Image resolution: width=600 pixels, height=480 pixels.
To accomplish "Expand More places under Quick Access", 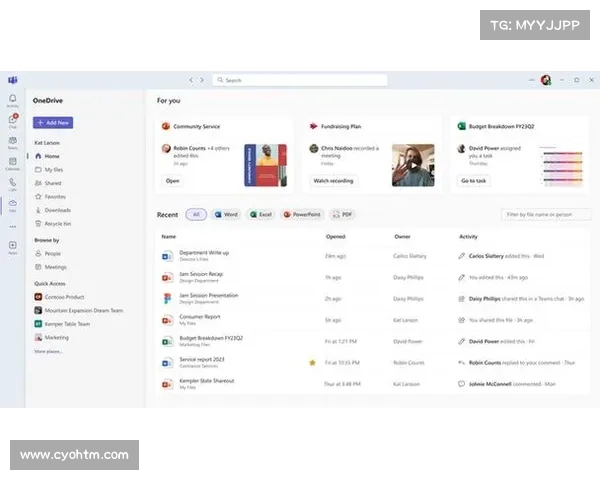I will tap(48, 351).
